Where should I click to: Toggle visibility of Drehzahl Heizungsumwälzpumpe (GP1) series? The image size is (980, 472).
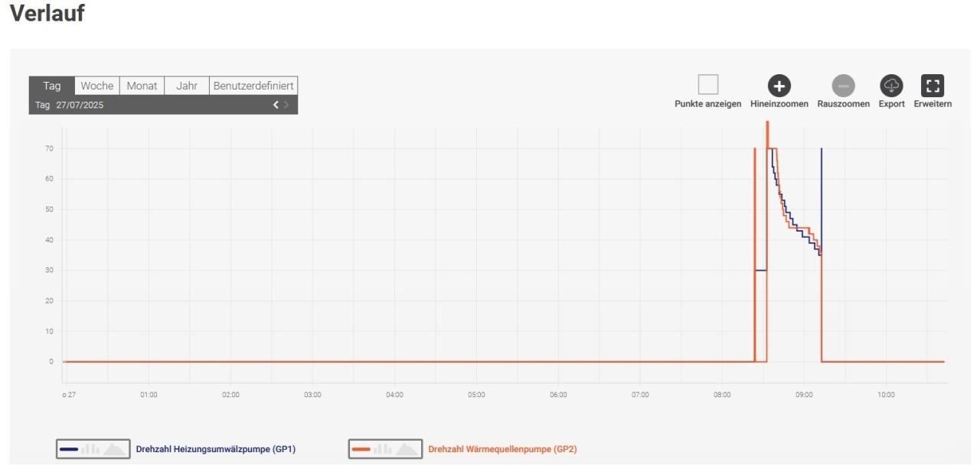coord(215,449)
